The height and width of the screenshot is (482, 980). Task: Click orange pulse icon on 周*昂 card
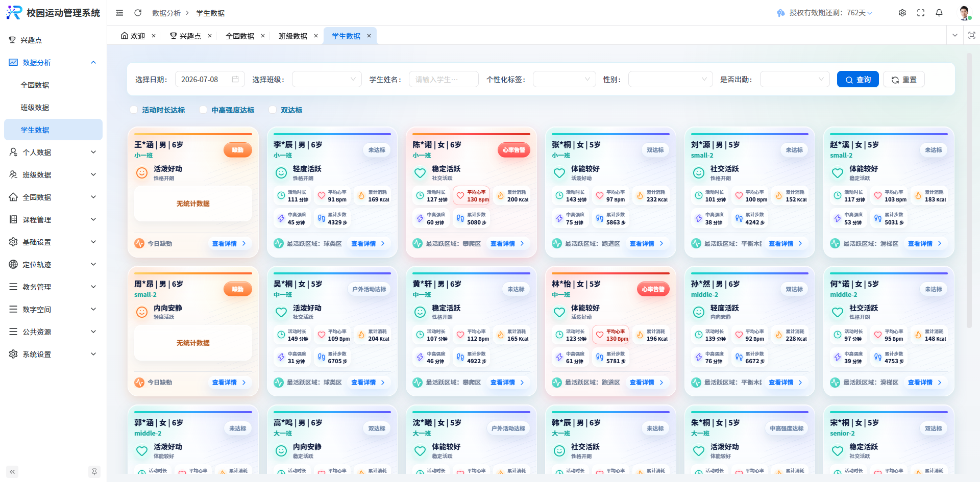(x=139, y=383)
